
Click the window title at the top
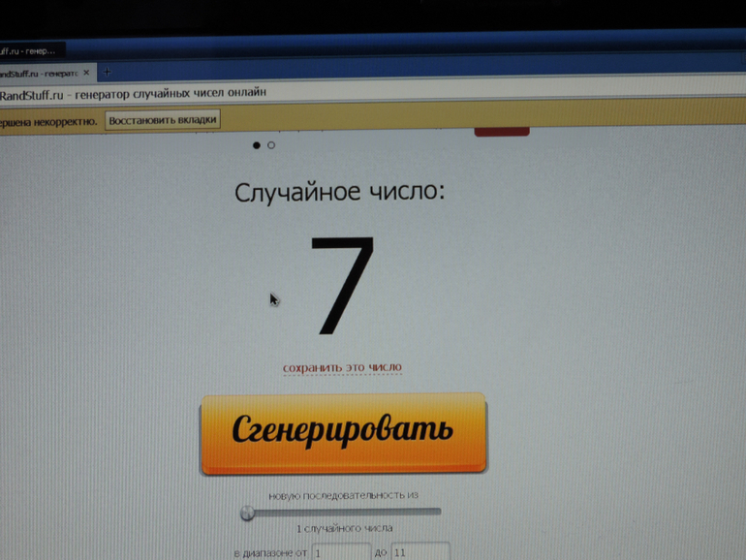27,49
